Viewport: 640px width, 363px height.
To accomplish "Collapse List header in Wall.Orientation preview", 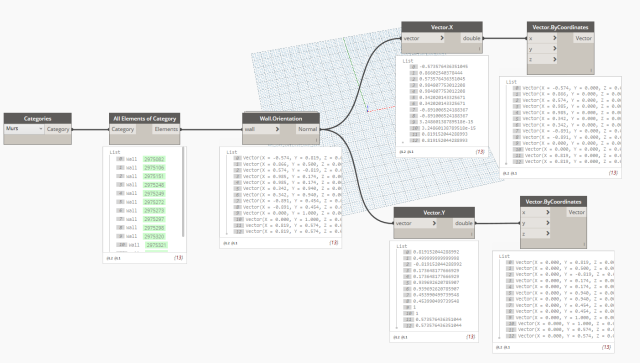I will coord(232,152).
